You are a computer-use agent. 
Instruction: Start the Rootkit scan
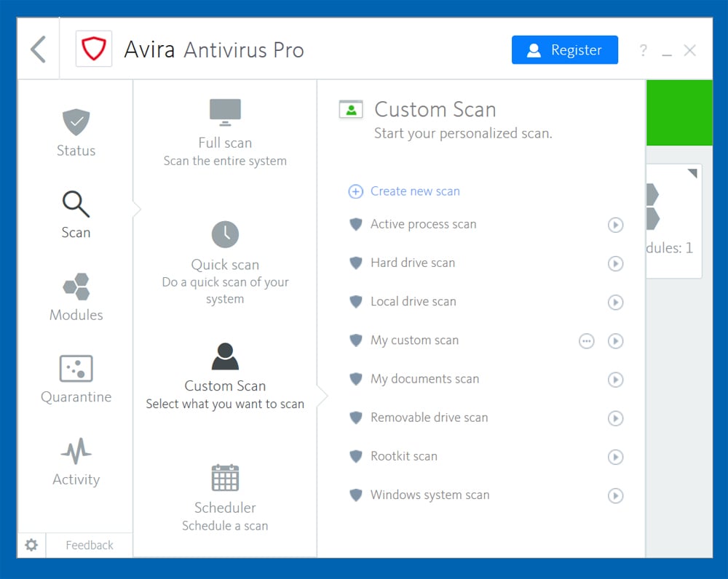point(616,457)
